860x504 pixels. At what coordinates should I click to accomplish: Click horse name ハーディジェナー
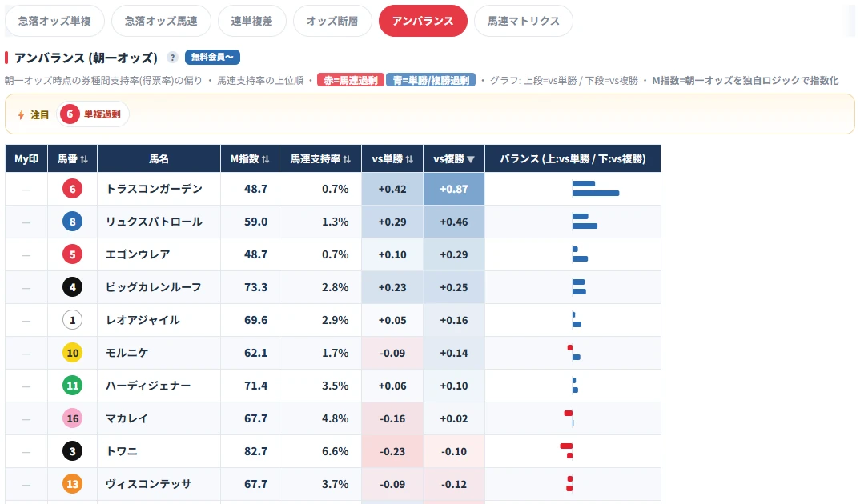pos(148,386)
